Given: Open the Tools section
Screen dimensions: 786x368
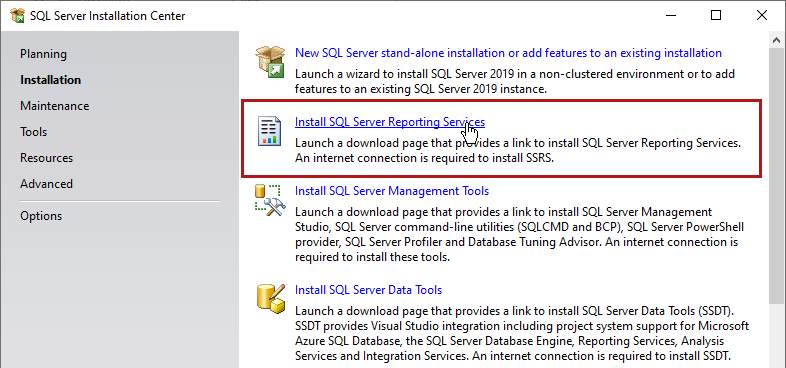Looking at the screenshot, I should [x=34, y=132].
